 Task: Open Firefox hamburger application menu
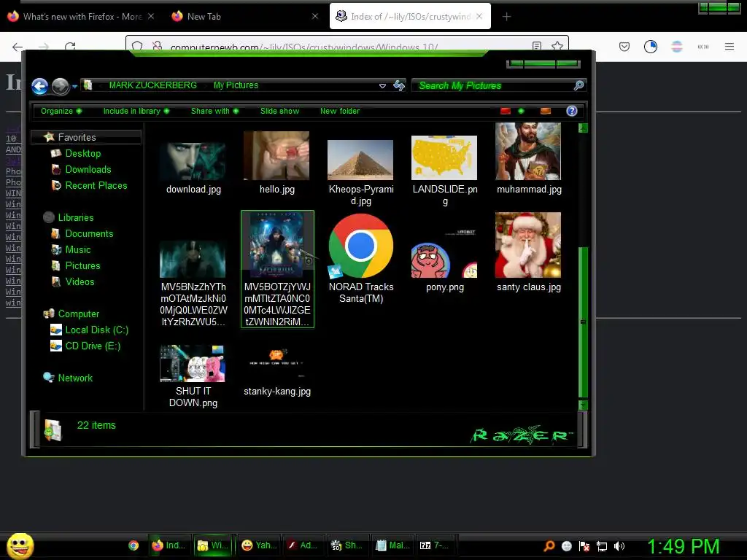[x=729, y=47]
